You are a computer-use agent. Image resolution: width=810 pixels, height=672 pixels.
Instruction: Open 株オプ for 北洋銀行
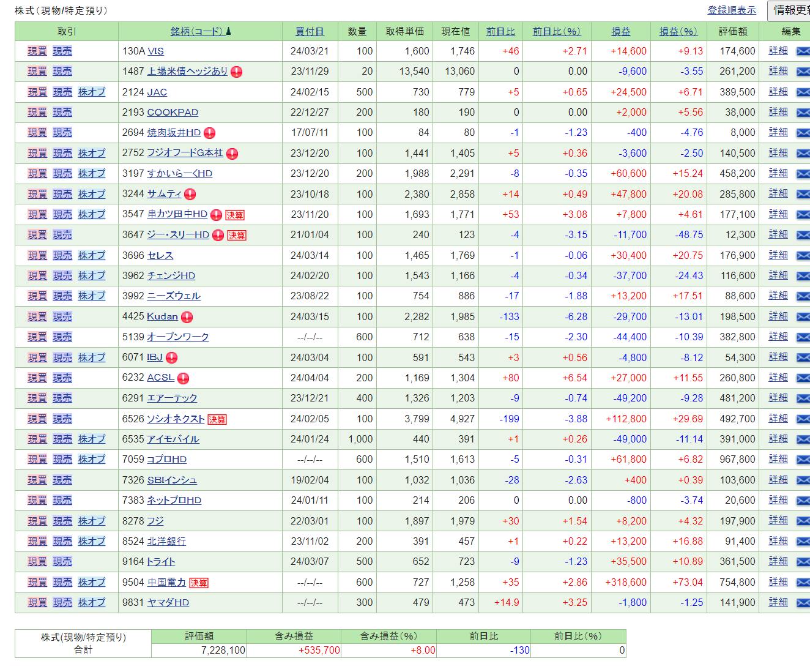pyautogui.click(x=92, y=542)
